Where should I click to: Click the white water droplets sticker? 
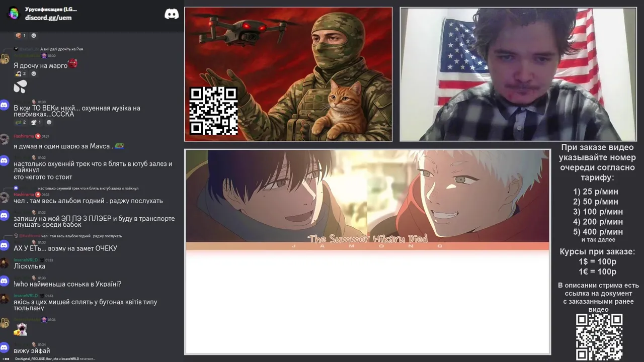[20, 87]
